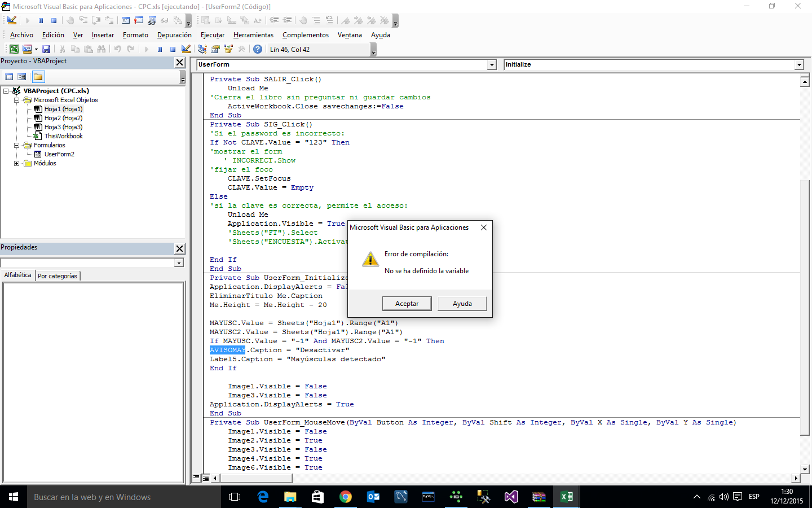The image size is (812, 508).
Task: Open Excel from the taskbar
Action: (566, 497)
